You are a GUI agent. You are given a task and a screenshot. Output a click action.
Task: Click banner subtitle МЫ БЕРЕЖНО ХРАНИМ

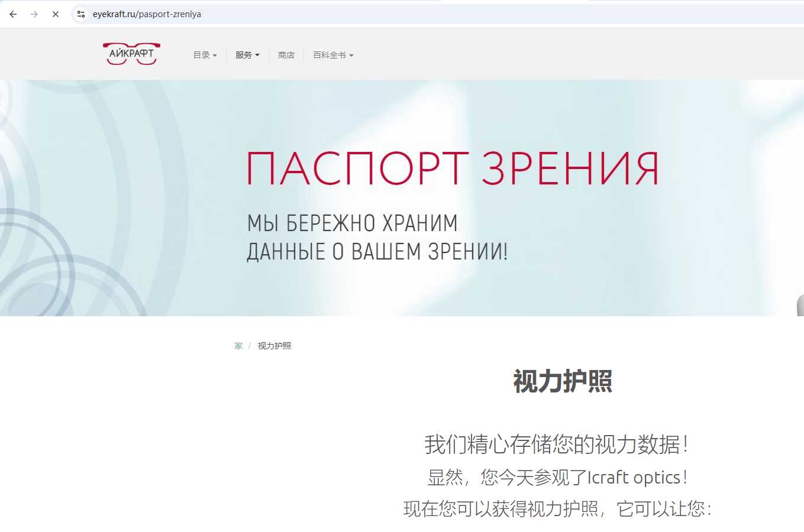click(353, 223)
